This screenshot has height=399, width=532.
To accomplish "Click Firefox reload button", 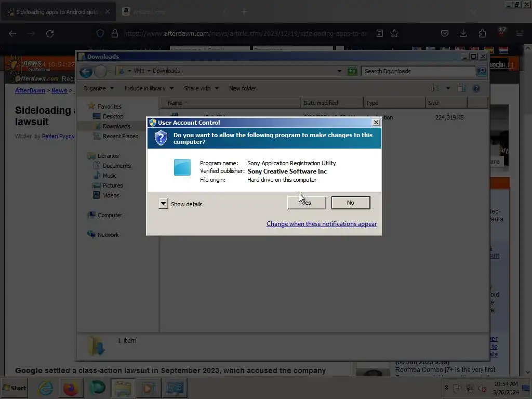I will coord(50,34).
